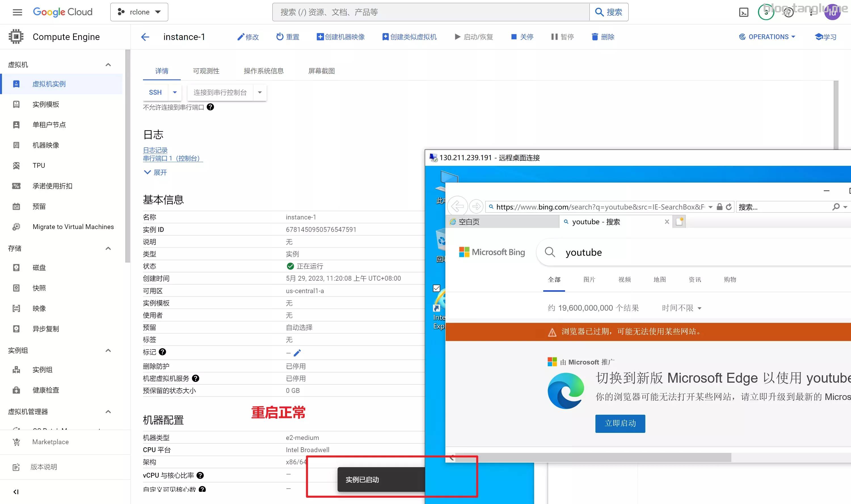Expand the 展开 logs section
Viewport: 851px width, 504px height.
point(155,173)
